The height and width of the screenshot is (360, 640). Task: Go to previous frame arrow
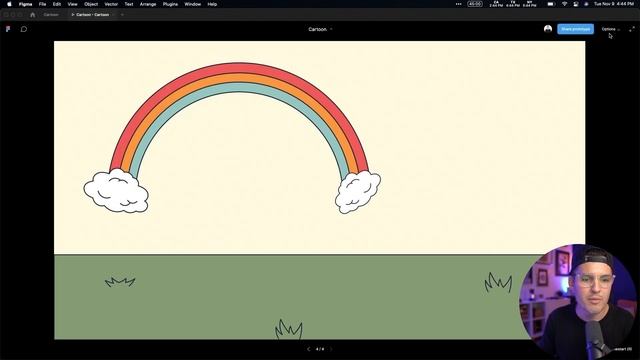(x=309, y=349)
